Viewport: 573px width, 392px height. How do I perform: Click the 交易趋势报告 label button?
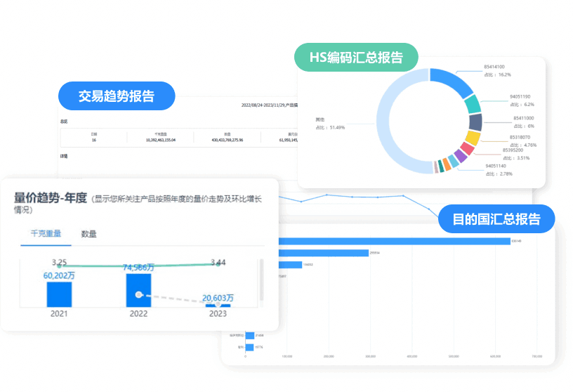116,96
